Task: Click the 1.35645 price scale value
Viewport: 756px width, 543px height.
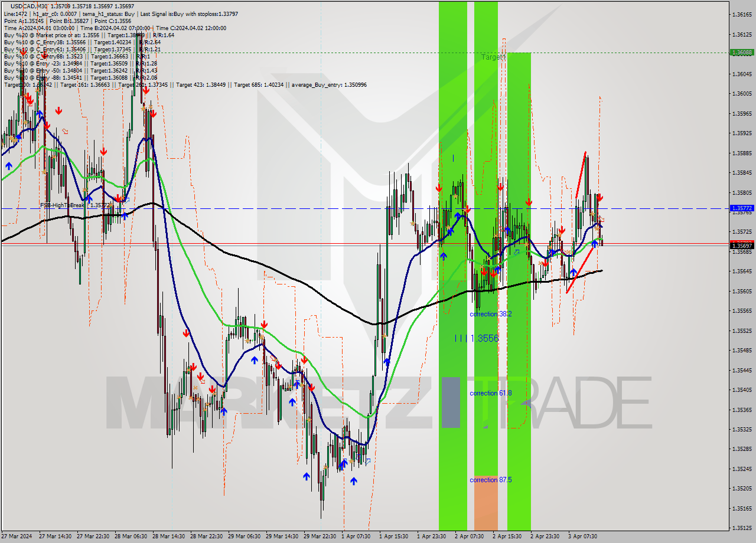Action: [x=742, y=271]
